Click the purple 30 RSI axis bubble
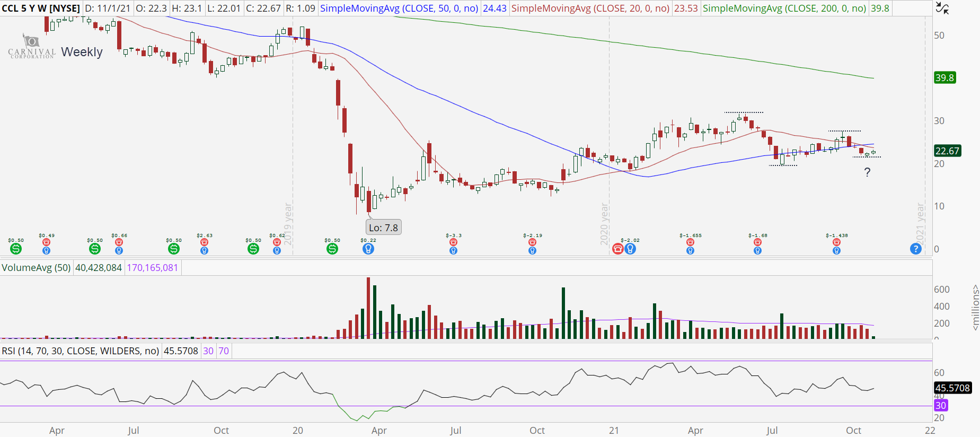The image size is (980, 437). [940, 406]
